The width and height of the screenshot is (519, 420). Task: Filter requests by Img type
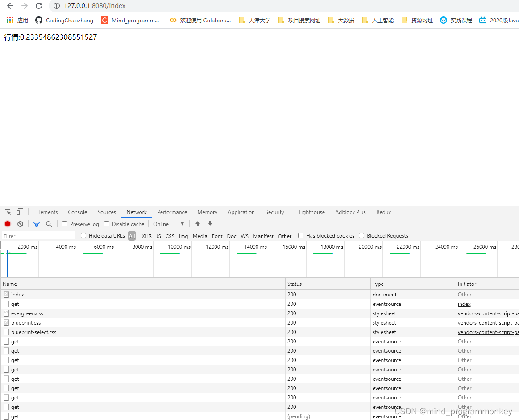[183, 236]
